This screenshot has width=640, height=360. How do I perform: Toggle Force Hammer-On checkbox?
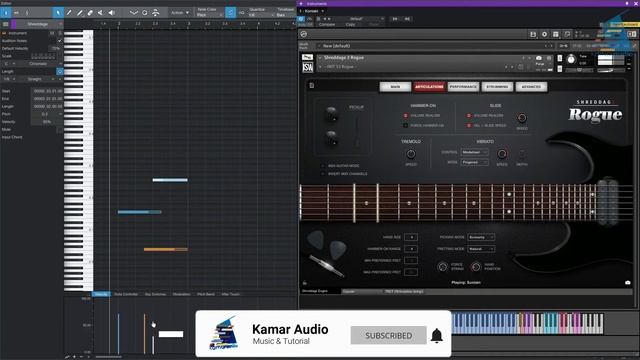pos(405,125)
